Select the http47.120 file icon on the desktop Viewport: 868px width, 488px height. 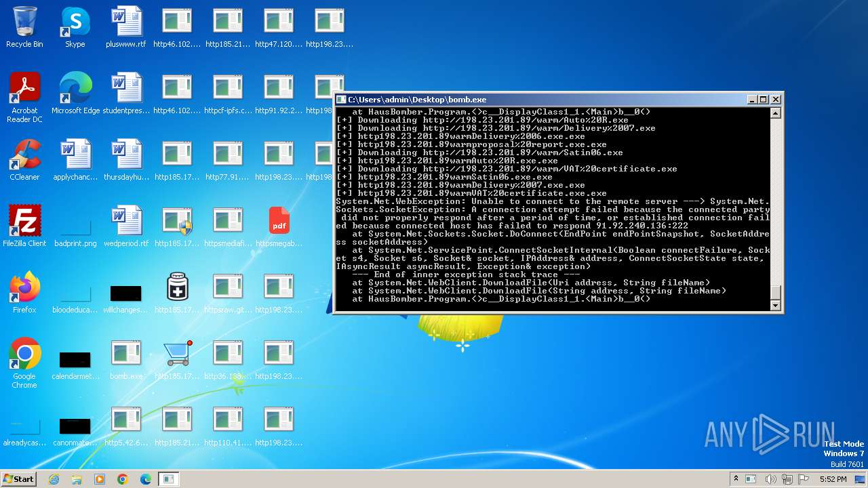click(x=279, y=27)
